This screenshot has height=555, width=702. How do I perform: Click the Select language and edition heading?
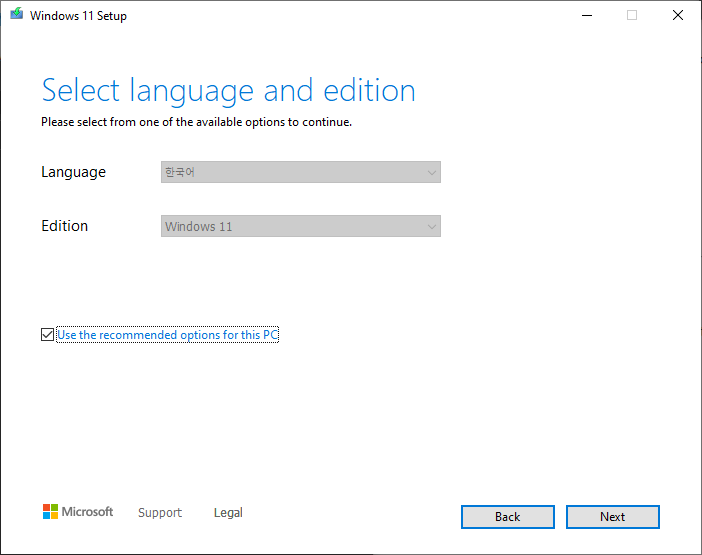229,90
